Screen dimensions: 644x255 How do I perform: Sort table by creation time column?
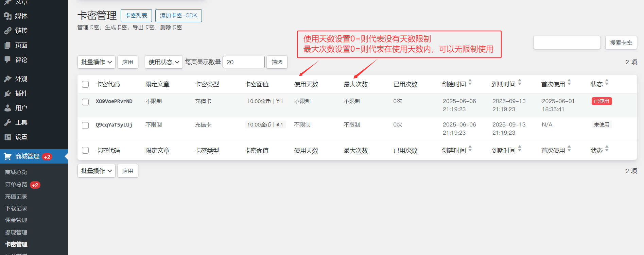(x=454, y=84)
